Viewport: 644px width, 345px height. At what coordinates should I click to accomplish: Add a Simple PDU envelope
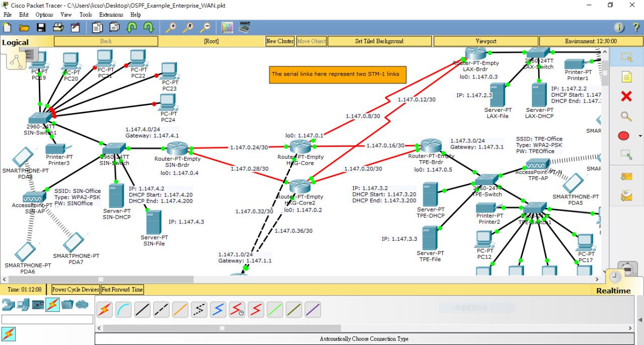coord(626,176)
